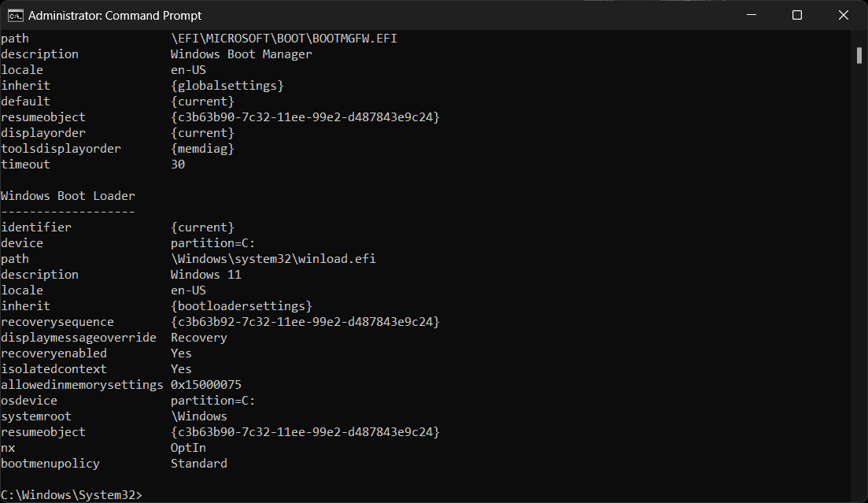Click the winload.efi path value

(x=273, y=259)
